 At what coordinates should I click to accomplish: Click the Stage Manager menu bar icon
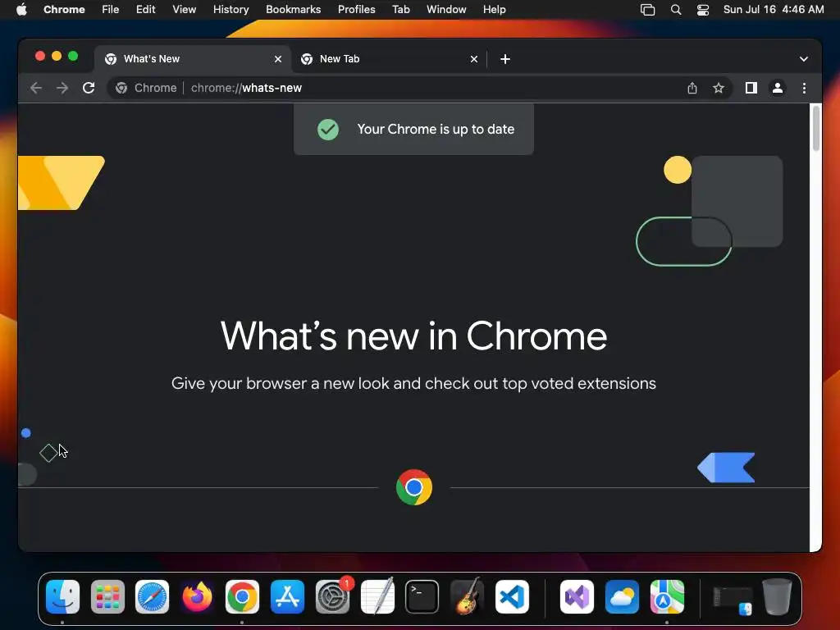648,10
